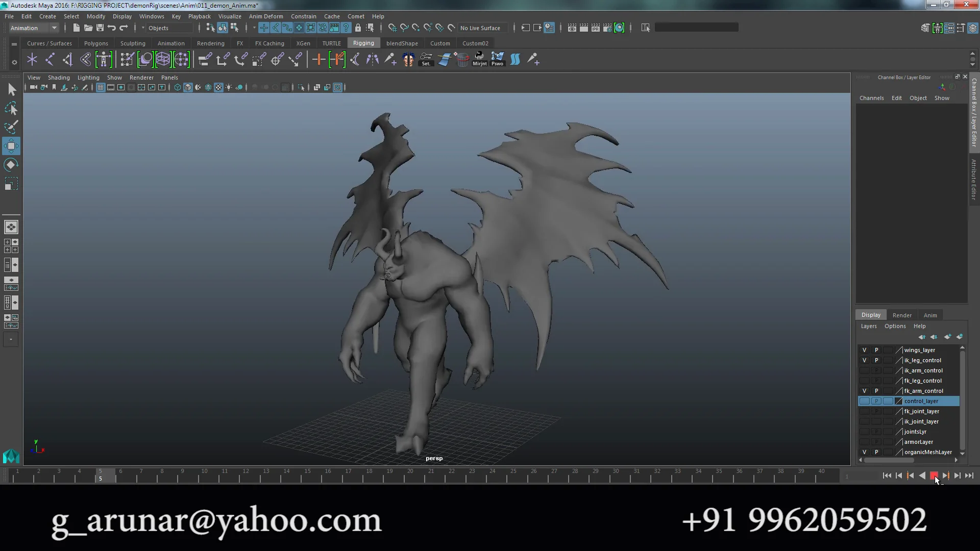Toggle visibility of wings_layer
Screen dimensions: 980x551
point(864,350)
